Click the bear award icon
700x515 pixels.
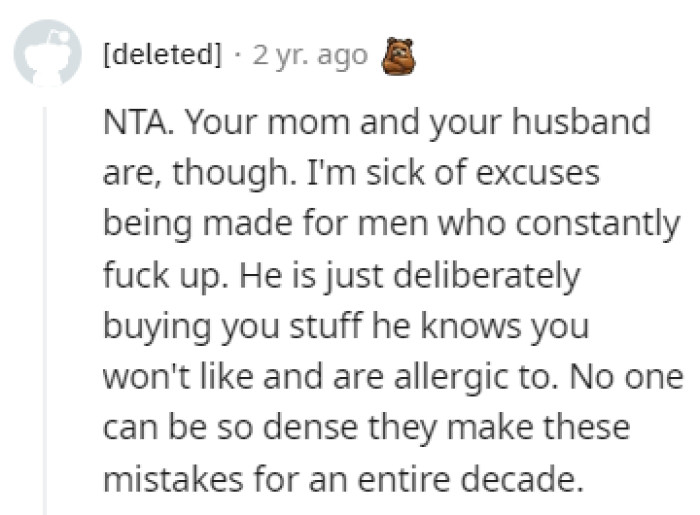click(x=397, y=56)
